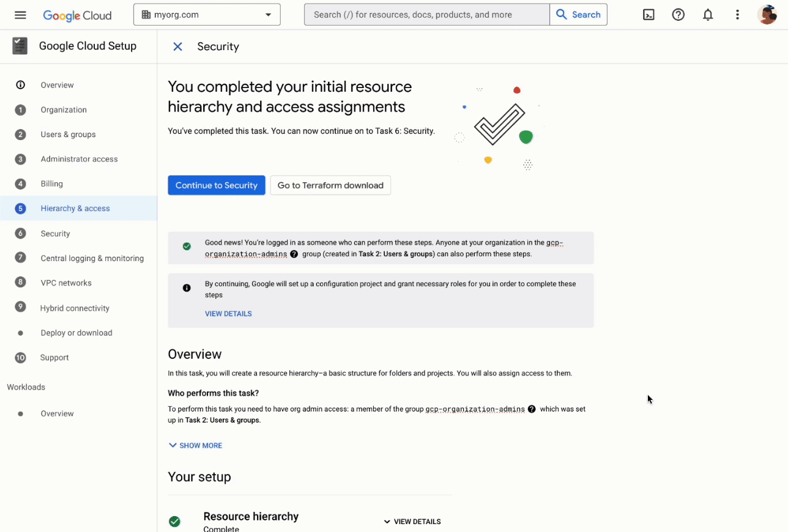Viewport: 788px width, 532px height.
Task: Expand the SHOW MORE overview section
Action: tap(195, 446)
